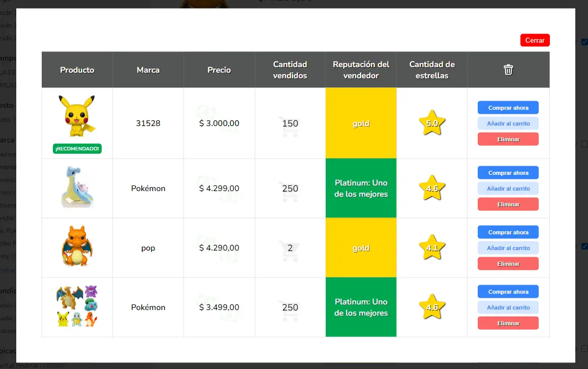Click the 4.1 star rating icon
This screenshot has height=369, width=588.
(x=432, y=248)
